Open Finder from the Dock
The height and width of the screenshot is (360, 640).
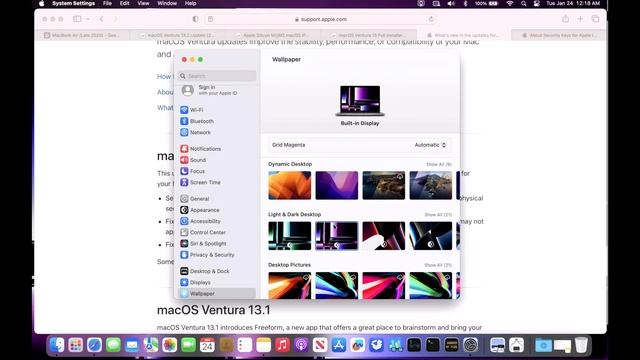tap(57, 345)
